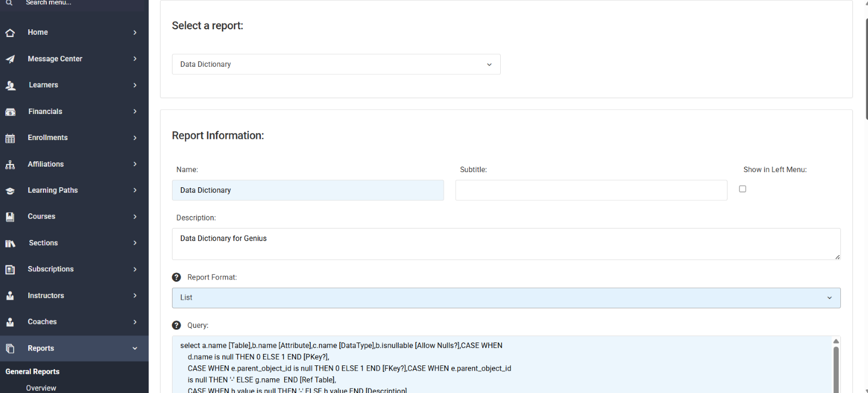Click the Message Center paper plane icon
This screenshot has width=868, height=393.
tap(10, 59)
